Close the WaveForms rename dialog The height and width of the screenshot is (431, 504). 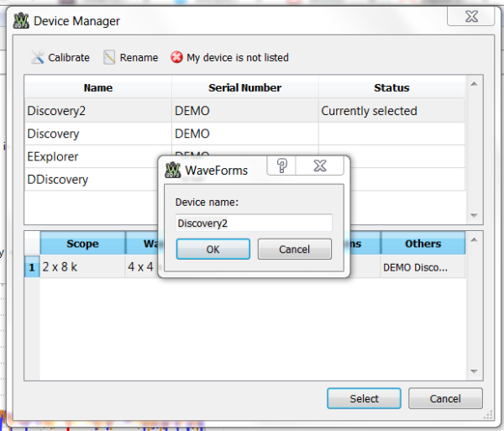320,166
